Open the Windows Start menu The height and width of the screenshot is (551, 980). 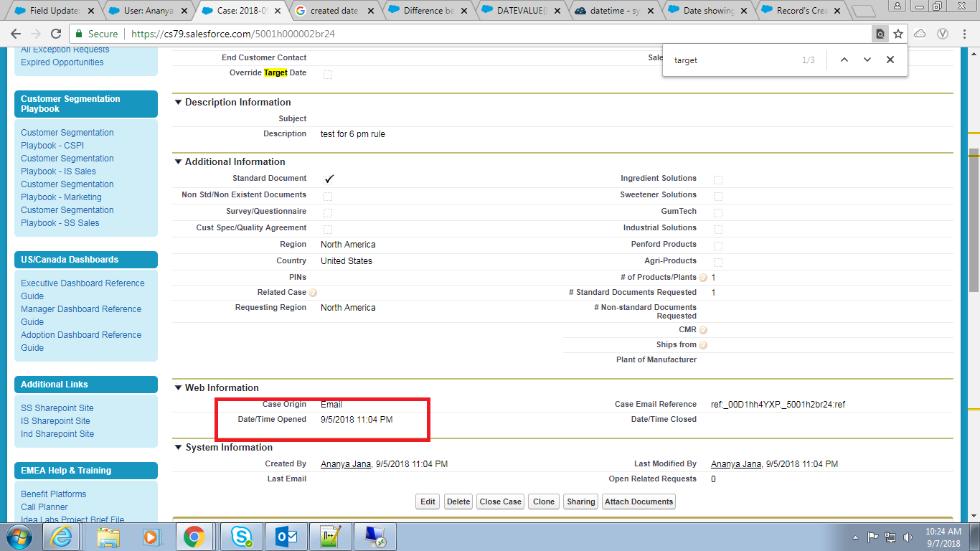pos(18,537)
